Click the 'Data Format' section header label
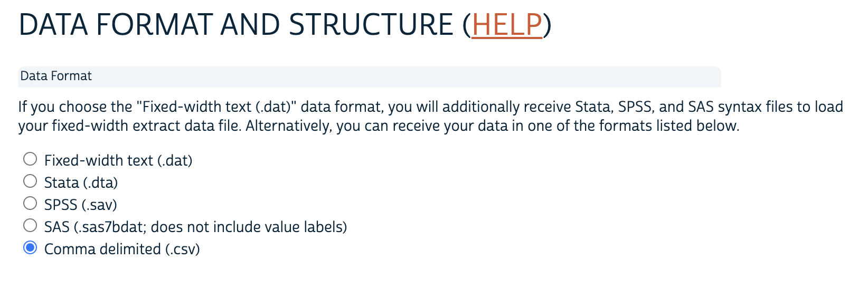 [56, 76]
